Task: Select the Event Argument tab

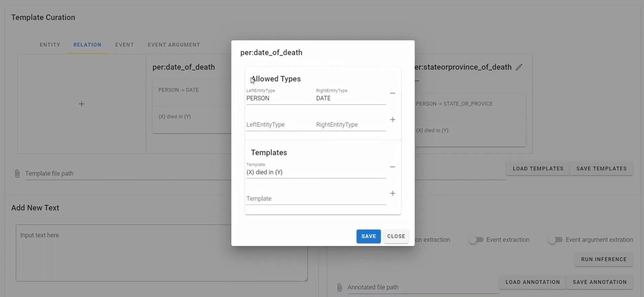Action: 174,45
